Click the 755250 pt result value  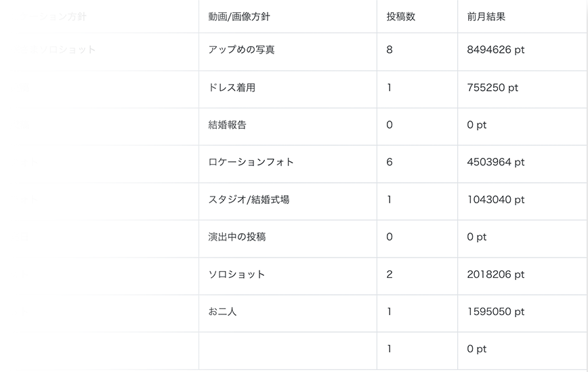[492, 88]
